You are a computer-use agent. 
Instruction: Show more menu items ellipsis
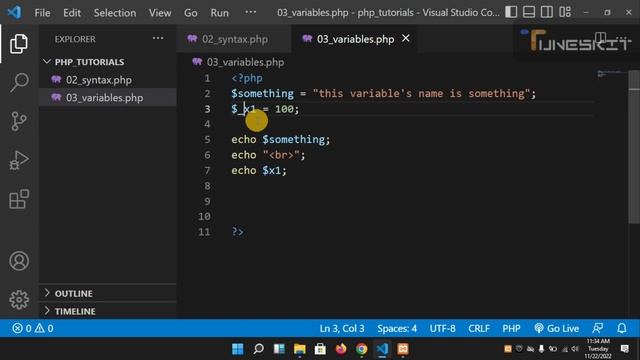click(251, 12)
